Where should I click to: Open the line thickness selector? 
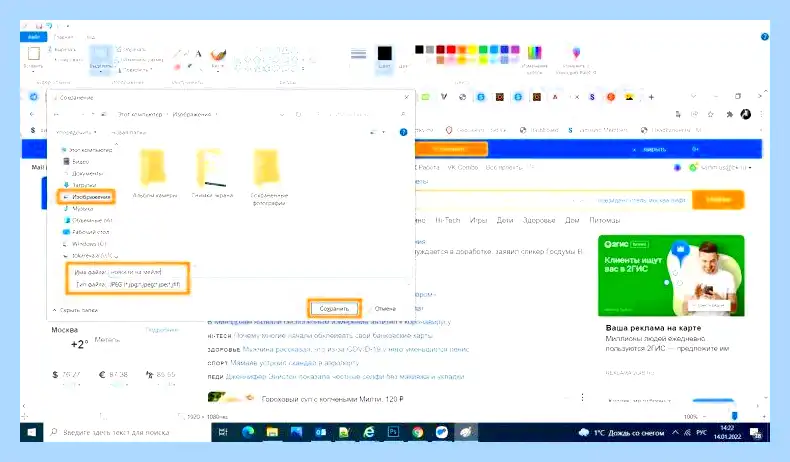point(358,54)
